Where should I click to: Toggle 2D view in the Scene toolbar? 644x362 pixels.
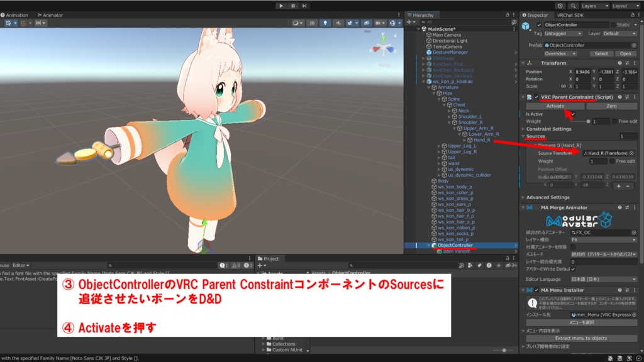(313, 23)
